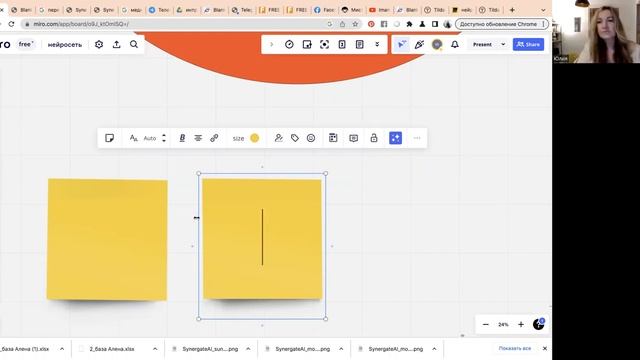Open the help center icon near zoom

tap(539, 324)
